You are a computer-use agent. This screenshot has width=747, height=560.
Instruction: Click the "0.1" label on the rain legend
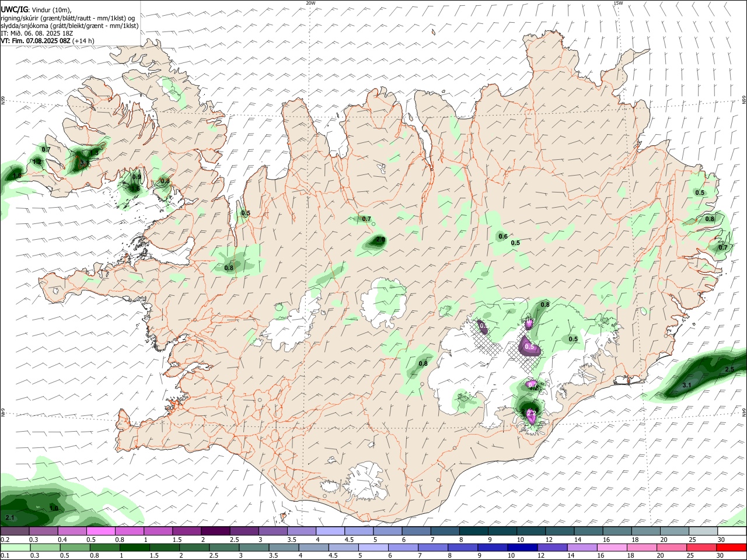[5, 555]
